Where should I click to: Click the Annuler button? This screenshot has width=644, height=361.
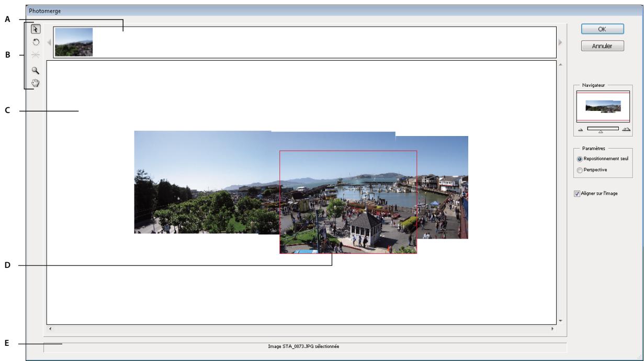coord(602,46)
